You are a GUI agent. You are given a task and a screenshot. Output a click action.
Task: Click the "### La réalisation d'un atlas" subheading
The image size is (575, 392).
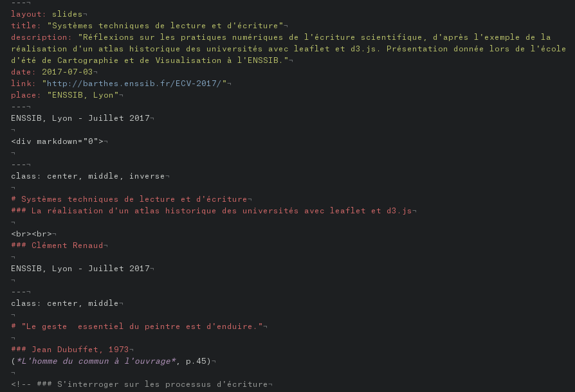tap(211, 211)
